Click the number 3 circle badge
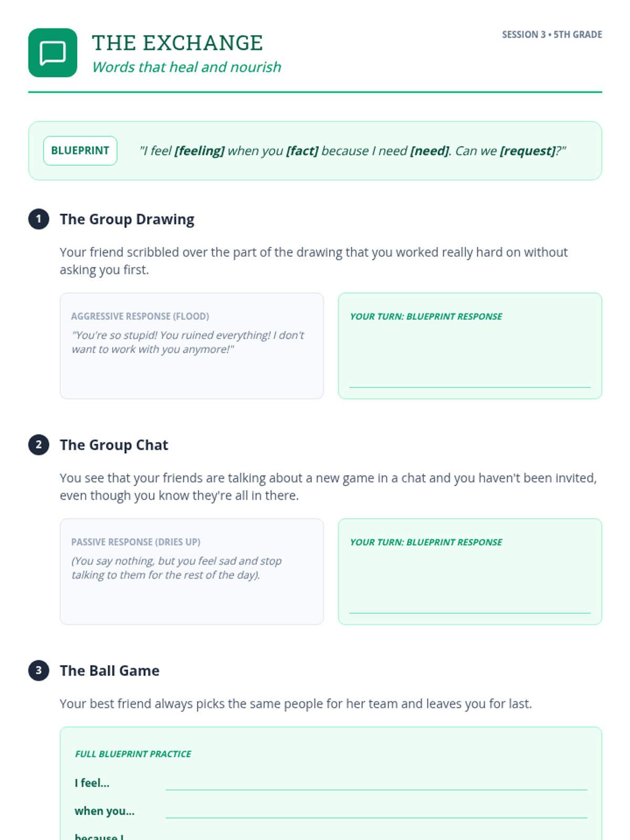The image size is (630, 840). point(38,670)
